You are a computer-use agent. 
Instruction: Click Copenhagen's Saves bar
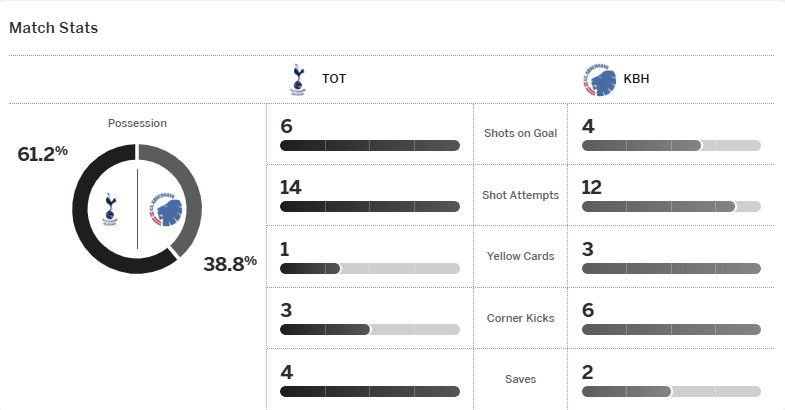click(x=671, y=391)
